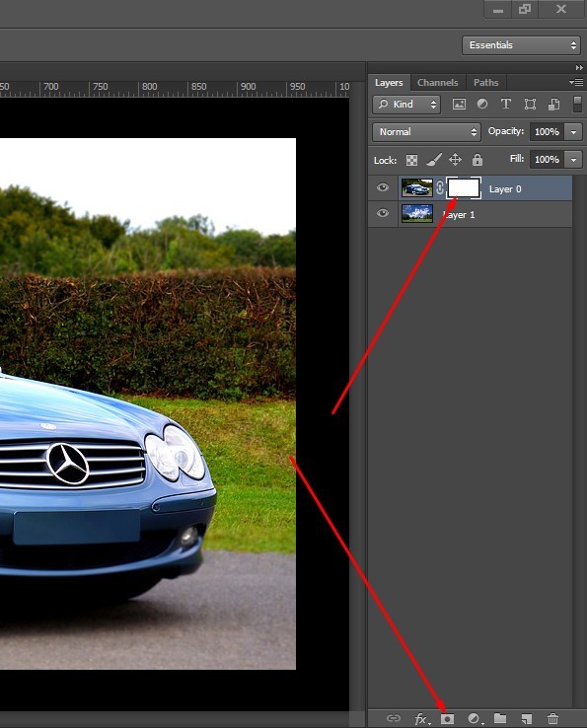The height and width of the screenshot is (728, 587).
Task: Open the Normal blend mode dropdown
Action: coord(426,132)
